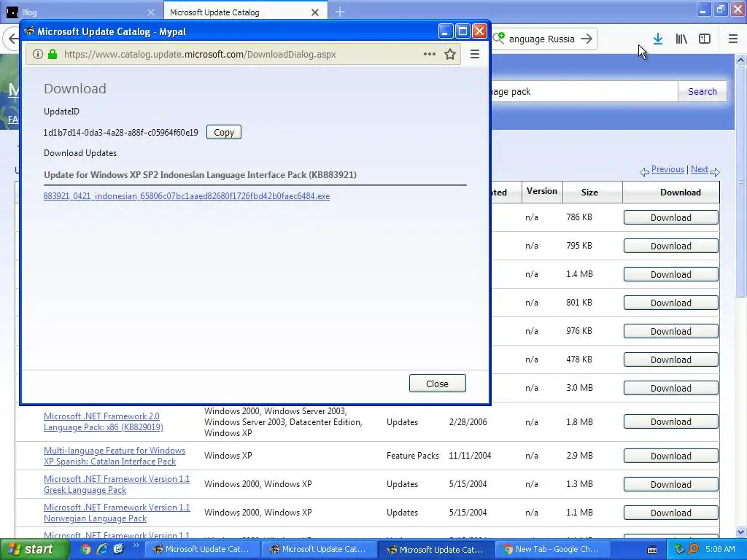The height and width of the screenshot is (560, 747).
Task: Click the popup address bar URL
Action: pyautogui.click(x=200, y=54)
